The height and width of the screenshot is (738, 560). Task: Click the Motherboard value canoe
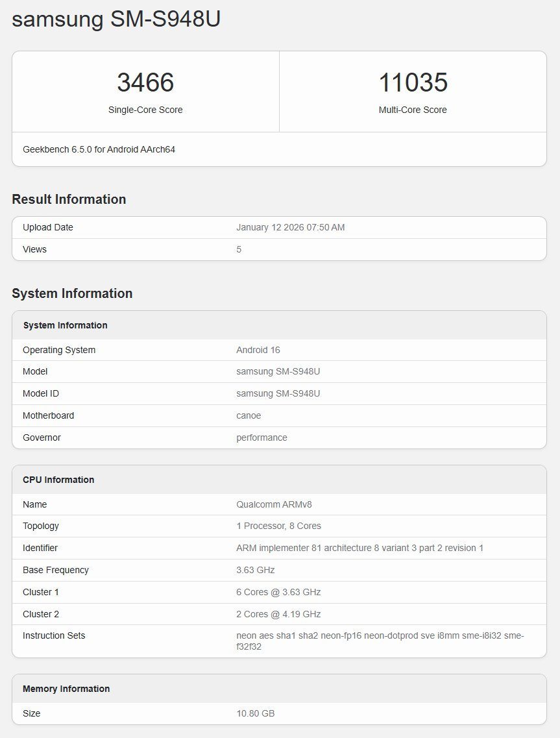click(x=248, y=415)
